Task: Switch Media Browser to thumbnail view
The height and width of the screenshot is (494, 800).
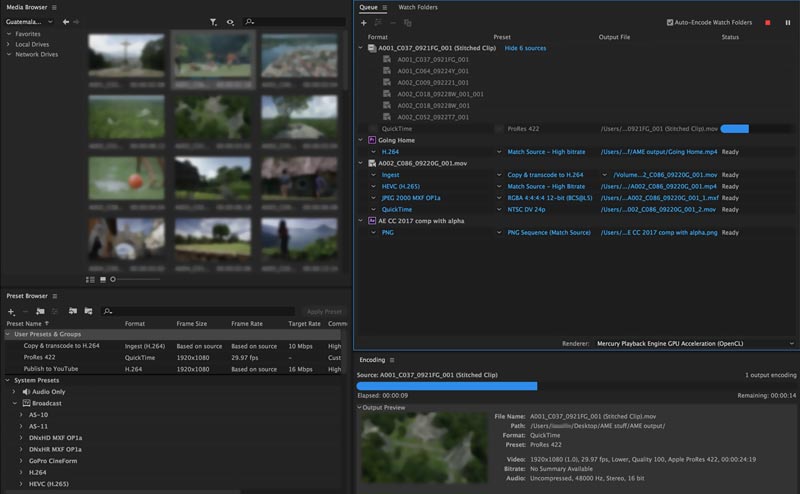Action: point(103,280)
